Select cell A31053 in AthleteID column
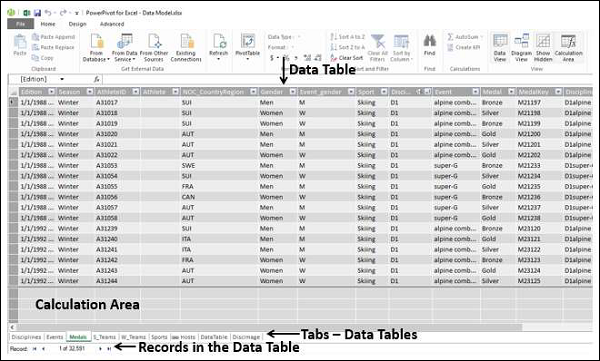Viewport: 600px width, 361px height. pyautogui.click(x=118, y=165)
